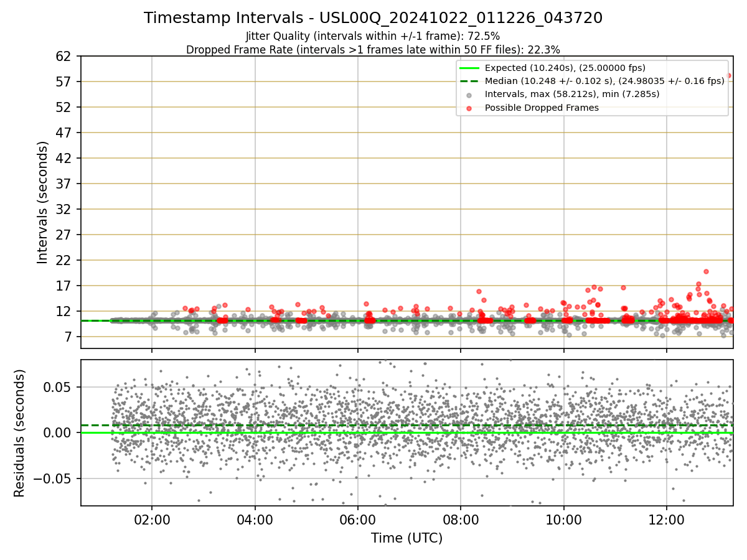Click the '04:00' x-axis tick label
Screen dimensions: 747x560
click(255, 519)
